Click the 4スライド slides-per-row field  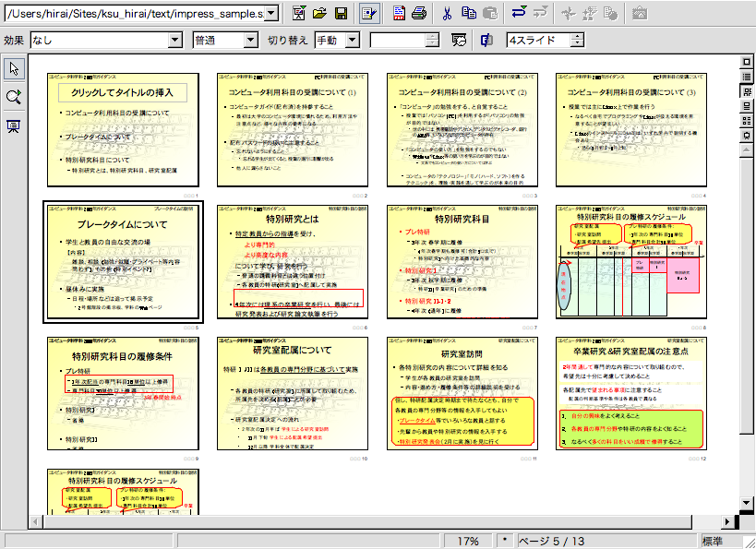(538, 40)
